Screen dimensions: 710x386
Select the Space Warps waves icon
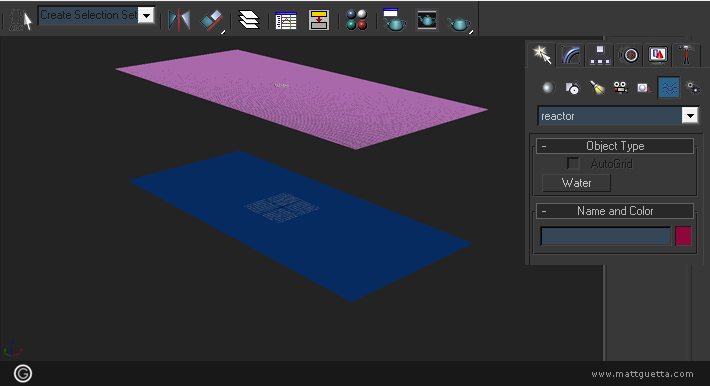tap(669, 87)
